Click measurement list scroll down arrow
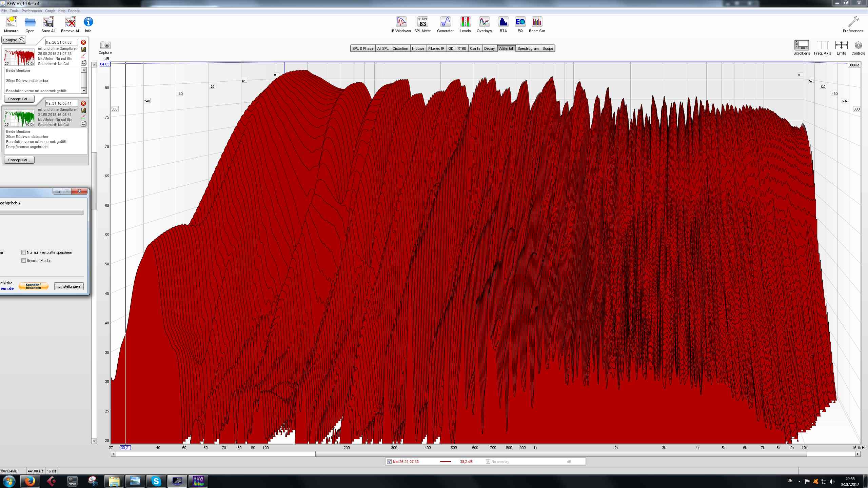 [94, 441]
